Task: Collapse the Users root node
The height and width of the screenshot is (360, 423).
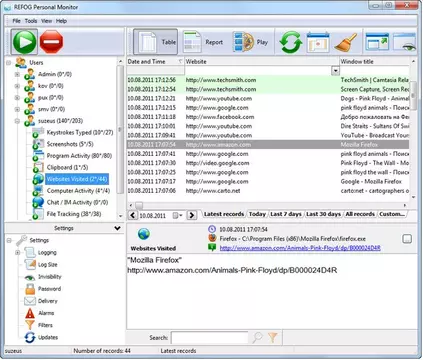Action: pyautogui.click(x=9, y=63)
